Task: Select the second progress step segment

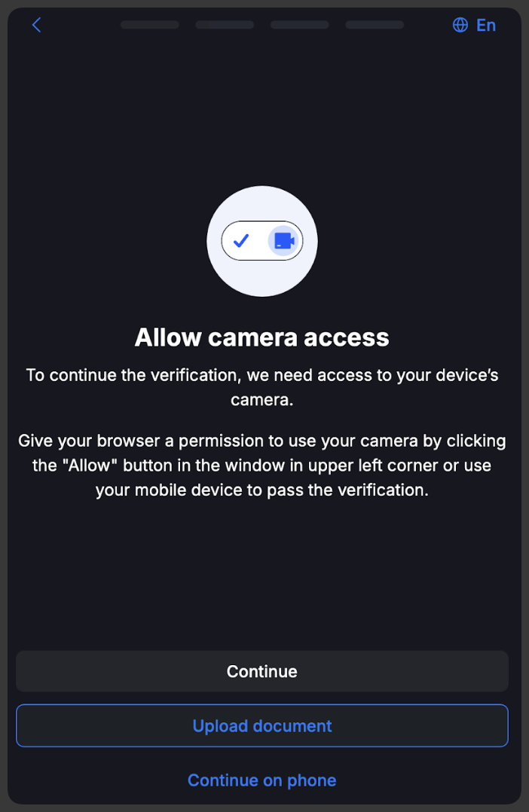Action: [x=225, y=25]
